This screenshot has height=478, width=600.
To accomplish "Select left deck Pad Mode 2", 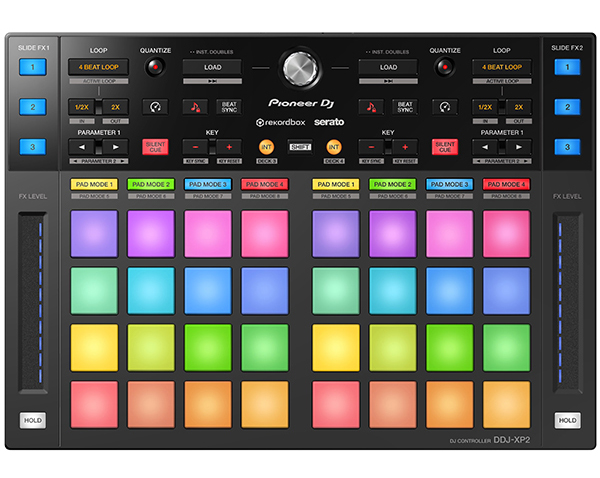I will (x=151, y=184).
